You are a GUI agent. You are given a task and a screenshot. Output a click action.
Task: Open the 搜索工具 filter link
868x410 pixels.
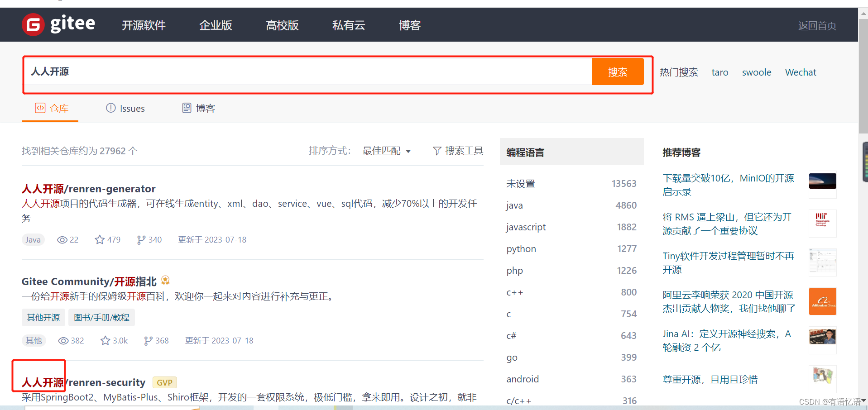click(x=458, y=151)
